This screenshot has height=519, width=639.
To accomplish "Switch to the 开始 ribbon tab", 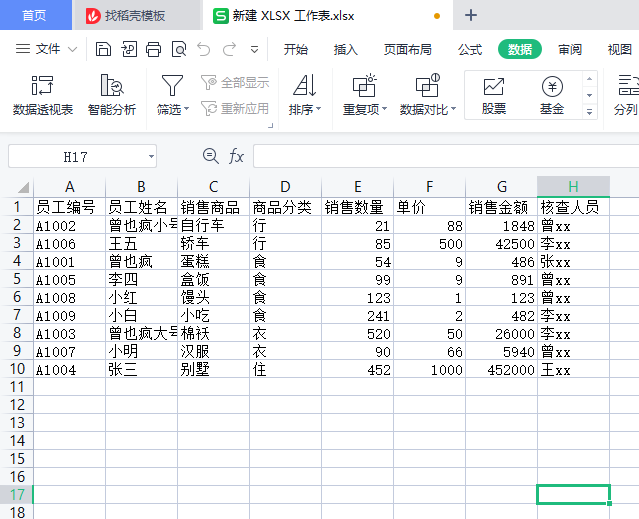I will [x=296, y=49].
